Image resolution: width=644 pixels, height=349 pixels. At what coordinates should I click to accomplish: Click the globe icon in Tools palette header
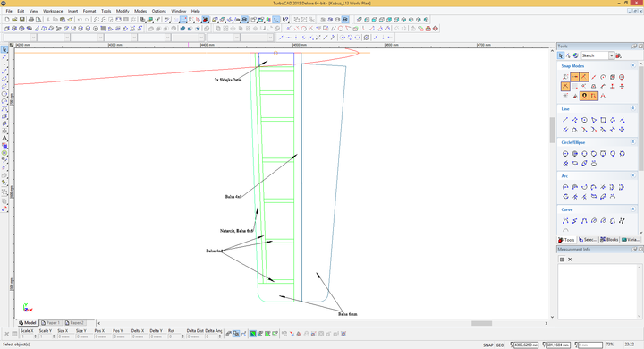575,55
